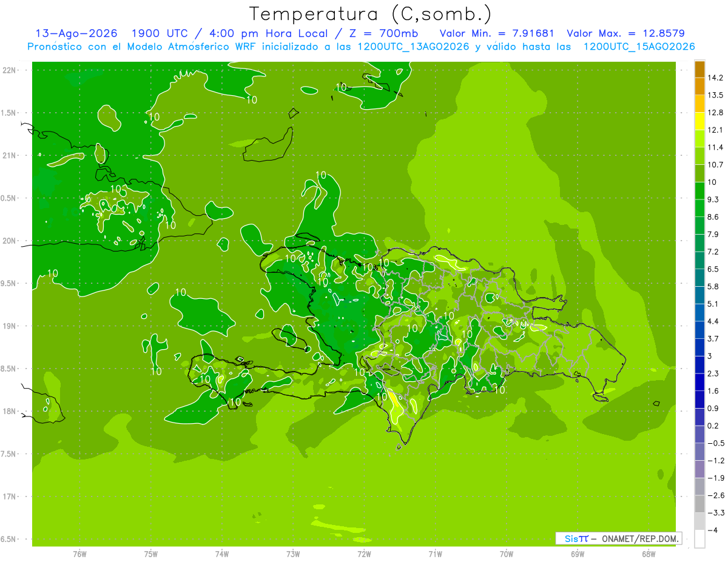Click the "6.5" color scale value
The height and width of the screenshot is (562, 728).
pos(713,269)
